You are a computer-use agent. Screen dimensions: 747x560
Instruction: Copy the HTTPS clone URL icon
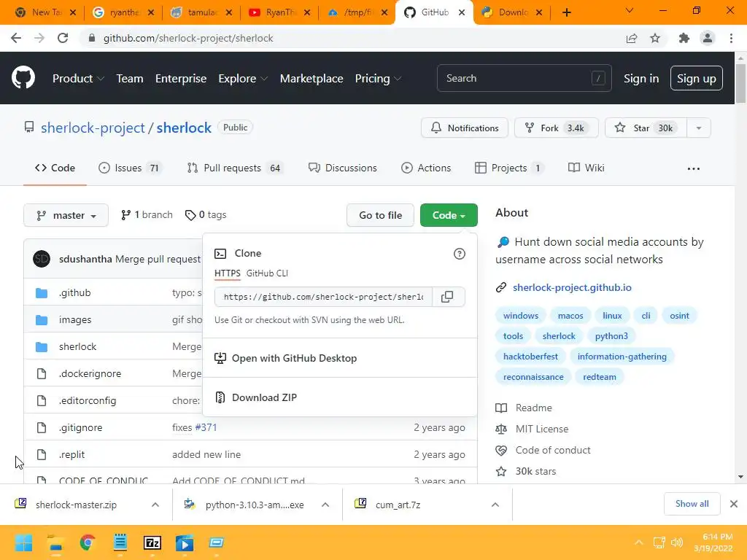(447, 297)
